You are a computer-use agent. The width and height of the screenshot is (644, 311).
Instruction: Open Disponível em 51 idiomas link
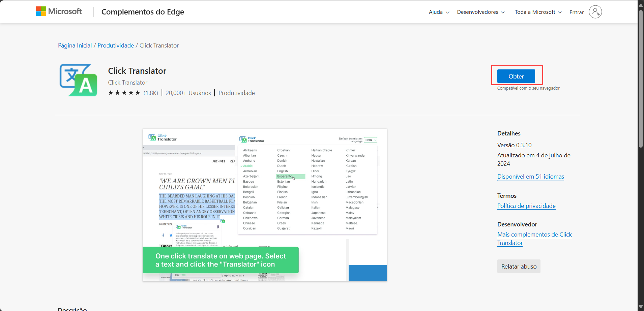tap(531, 177)
